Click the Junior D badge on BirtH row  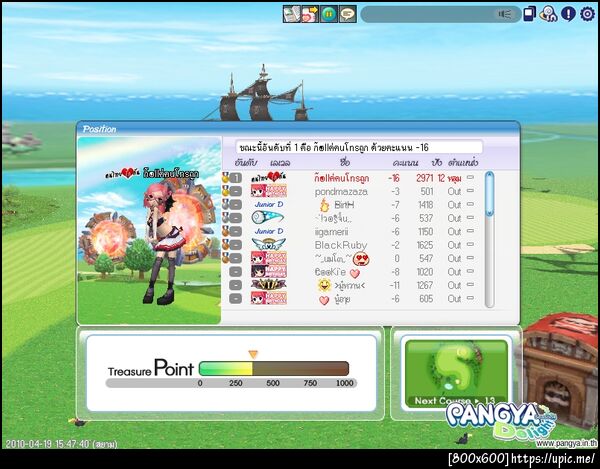point(269,204)
